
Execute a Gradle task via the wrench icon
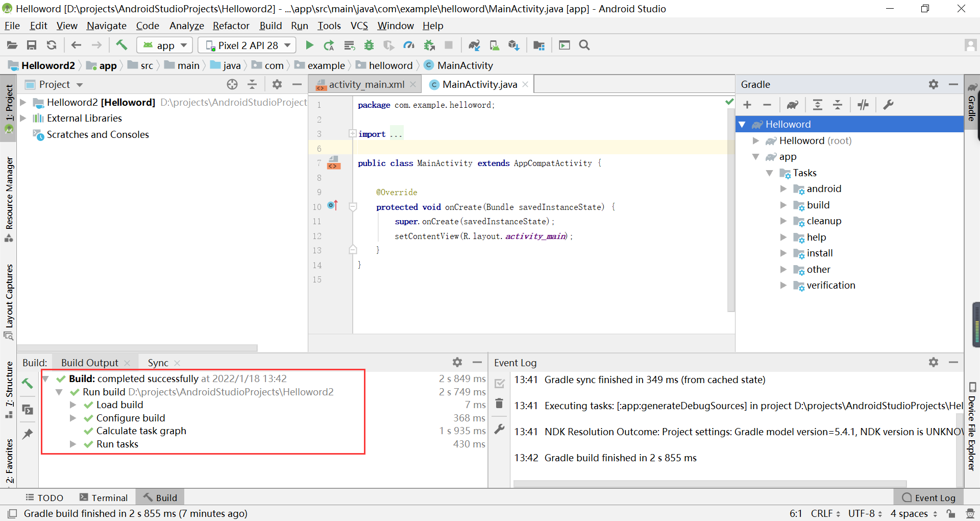click(x=889, y=105)
